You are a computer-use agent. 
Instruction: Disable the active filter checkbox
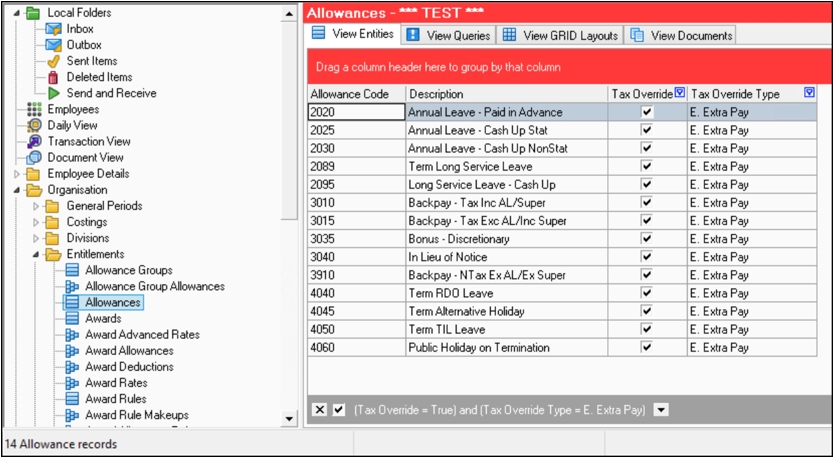click(x=339, y=410)
